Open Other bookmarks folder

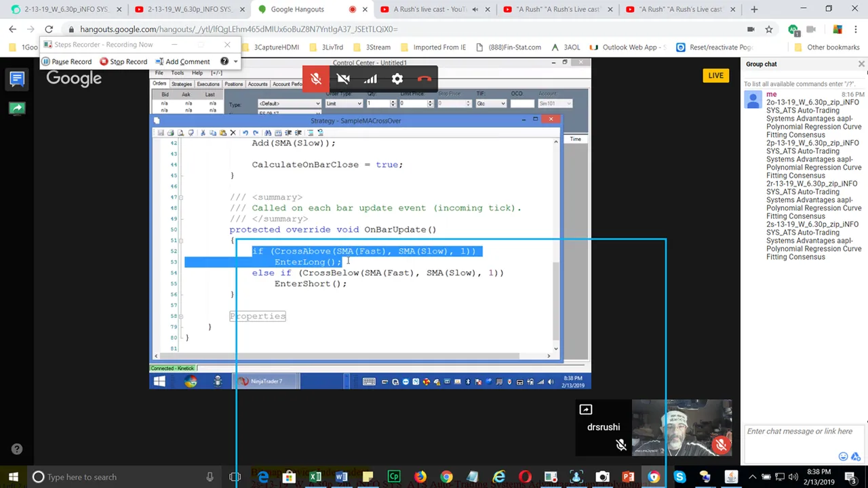[x=827, y=47]
